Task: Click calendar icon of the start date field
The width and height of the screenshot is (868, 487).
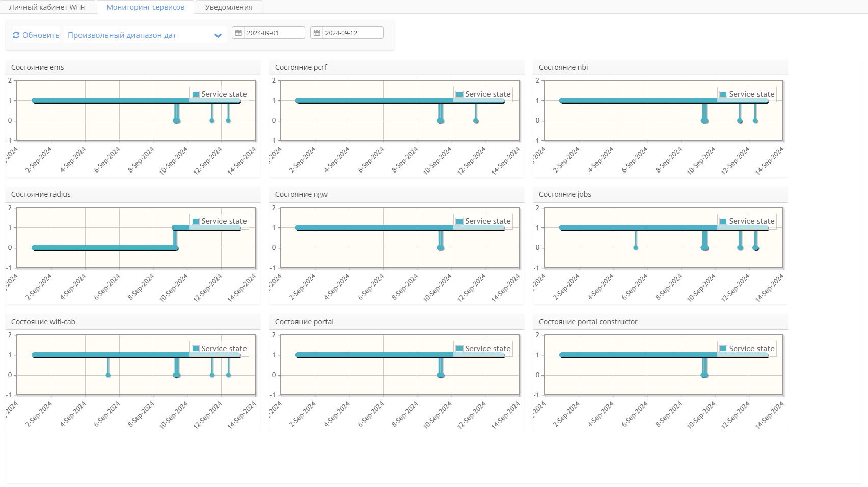Action: (238, 33)
